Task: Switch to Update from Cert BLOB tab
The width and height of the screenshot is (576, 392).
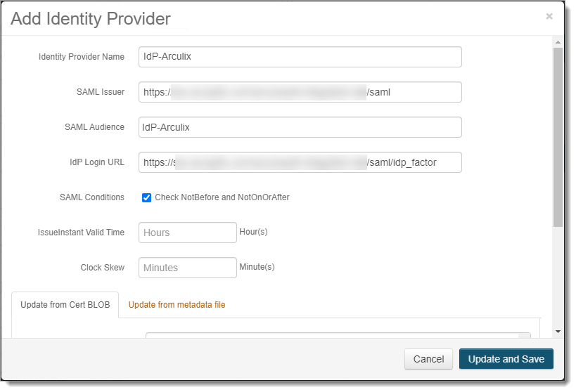Action: [65, 305]
